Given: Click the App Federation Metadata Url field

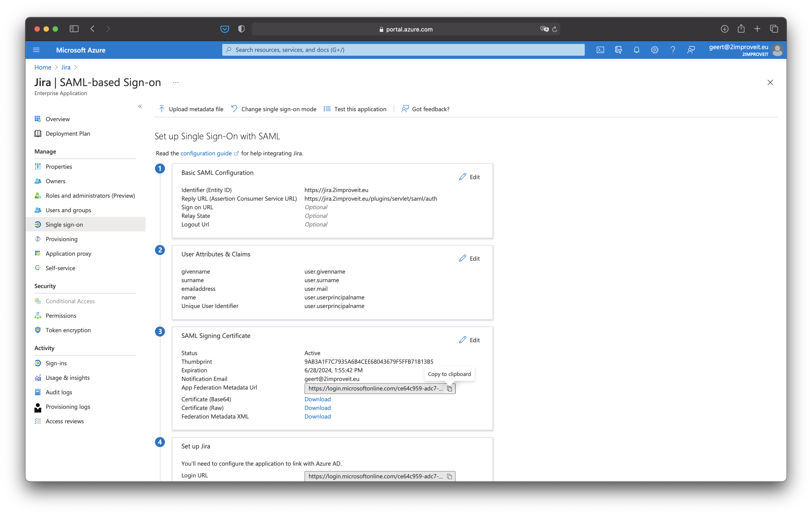Looking at the screenshot, I should click(x=380, y=388).
